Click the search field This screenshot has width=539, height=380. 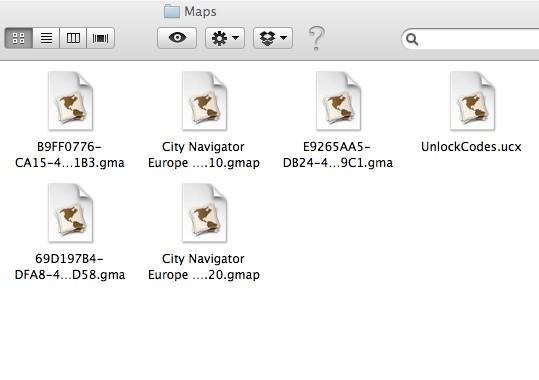click(470, 39)
